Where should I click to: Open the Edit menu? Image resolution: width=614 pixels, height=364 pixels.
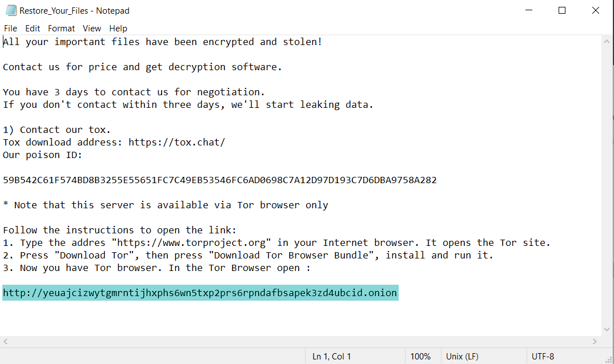tap(33, 29)
